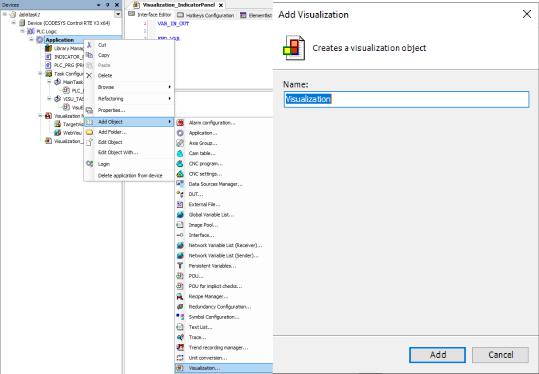Click the Symbol Configuration icon
The height and width of the screenshot is (374, 539).
(180, 317)
